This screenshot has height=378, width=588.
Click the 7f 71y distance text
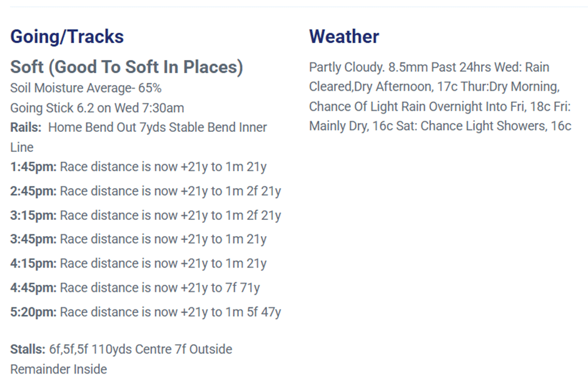pyautogui.click(x=243, y=288)
